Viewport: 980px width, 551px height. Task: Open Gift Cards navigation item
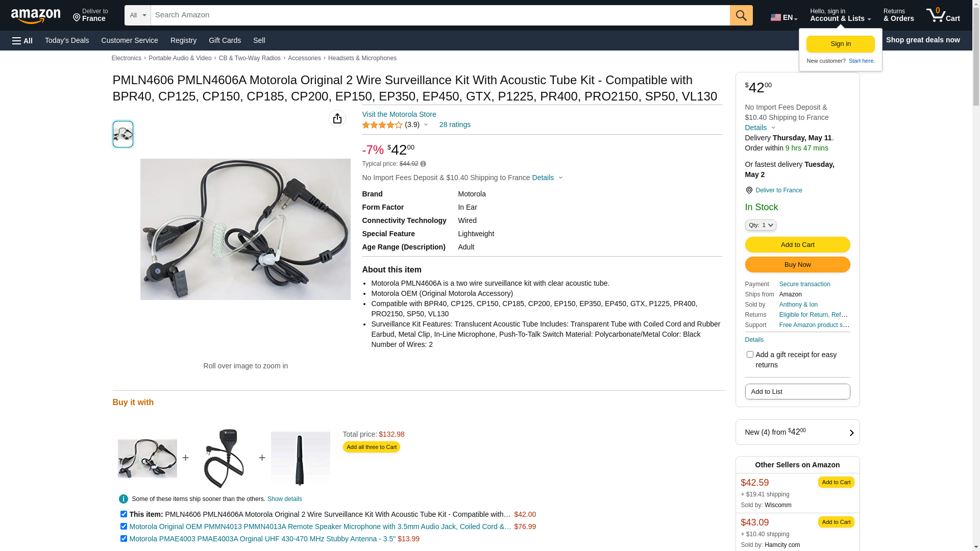coord(225,40)
